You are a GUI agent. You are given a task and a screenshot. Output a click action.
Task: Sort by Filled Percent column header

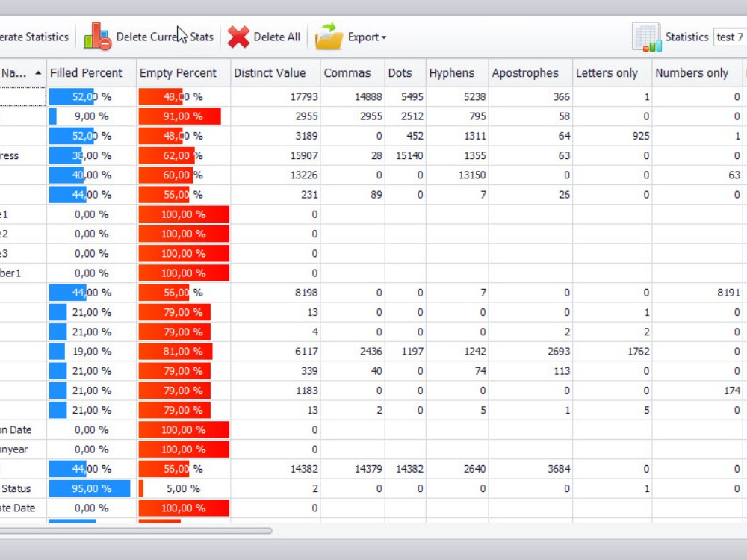tap(91, 73)
